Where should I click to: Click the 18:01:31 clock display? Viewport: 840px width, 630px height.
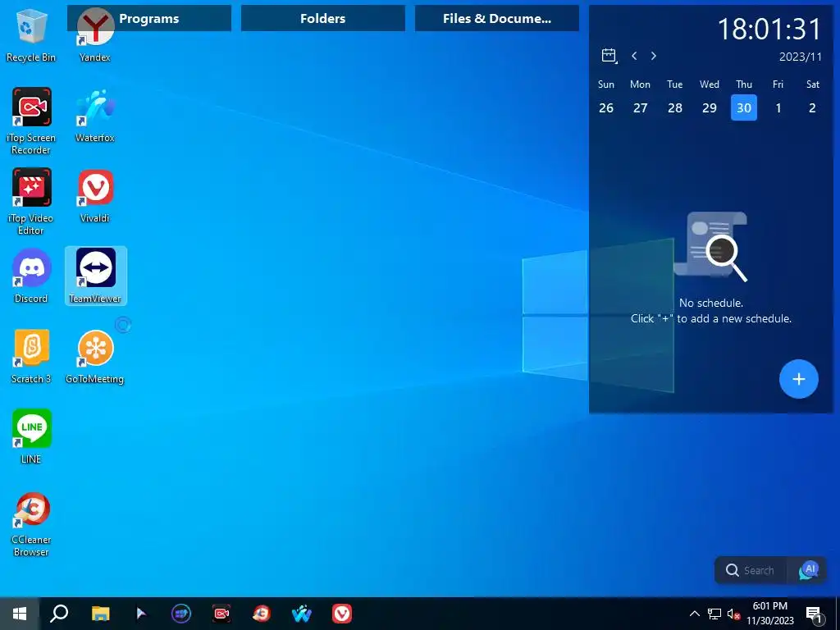[x=769, y=29]
